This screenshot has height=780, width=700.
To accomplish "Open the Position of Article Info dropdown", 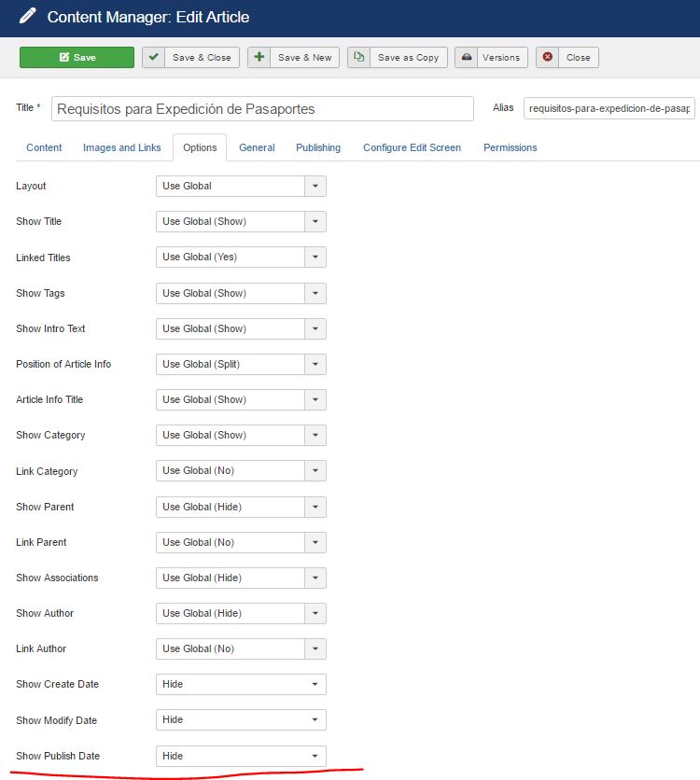I will pyautogui.click(x=241, y=364).
